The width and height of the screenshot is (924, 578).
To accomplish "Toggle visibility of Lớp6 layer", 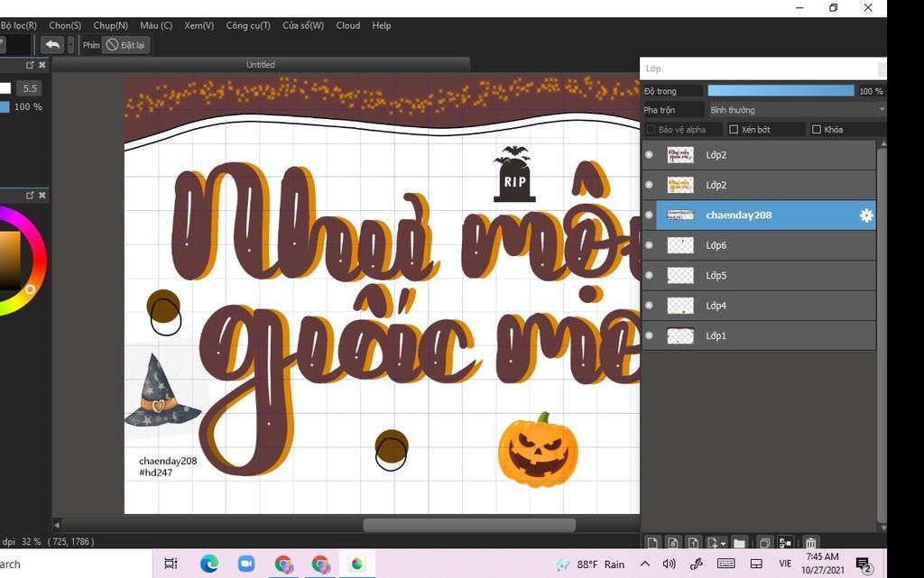I will tap(650, 245).
